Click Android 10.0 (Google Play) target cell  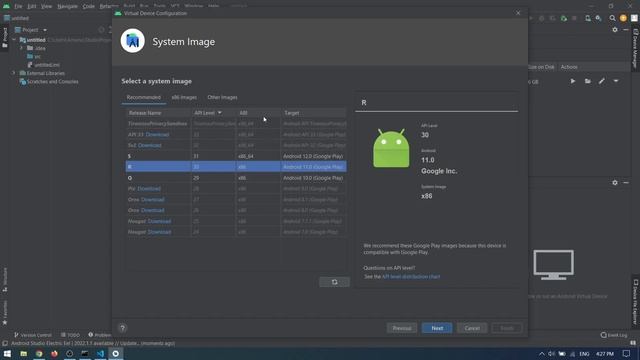[x=313, y=178]
